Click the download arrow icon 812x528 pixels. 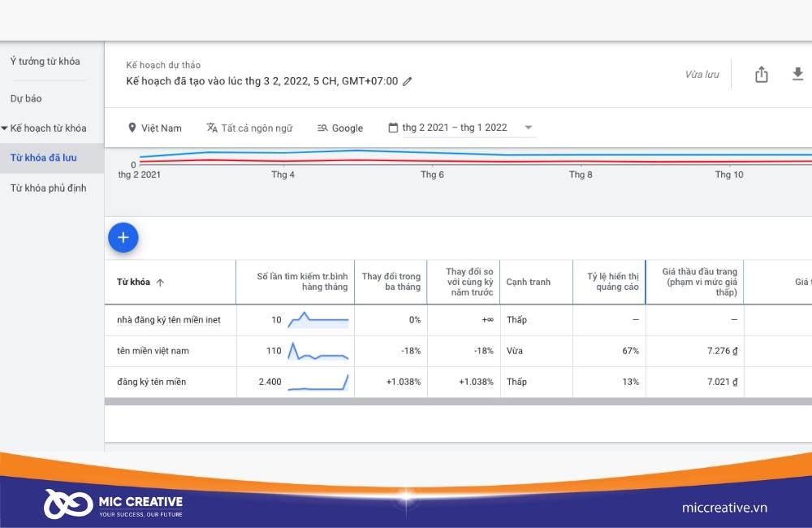coord(797,74)
